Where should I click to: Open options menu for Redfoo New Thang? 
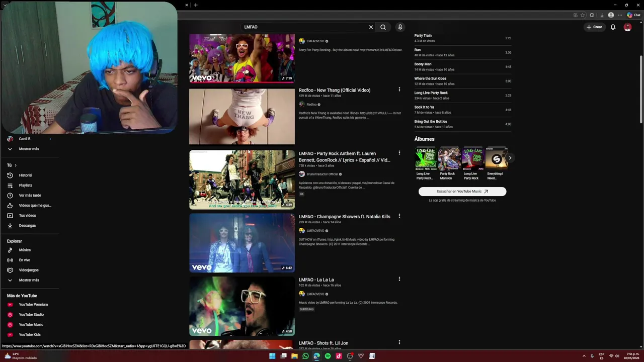tap(399, 89)
